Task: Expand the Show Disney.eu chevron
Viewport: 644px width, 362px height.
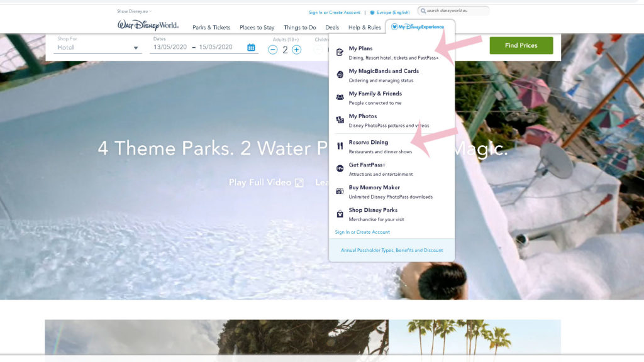Action: (150, 11)
